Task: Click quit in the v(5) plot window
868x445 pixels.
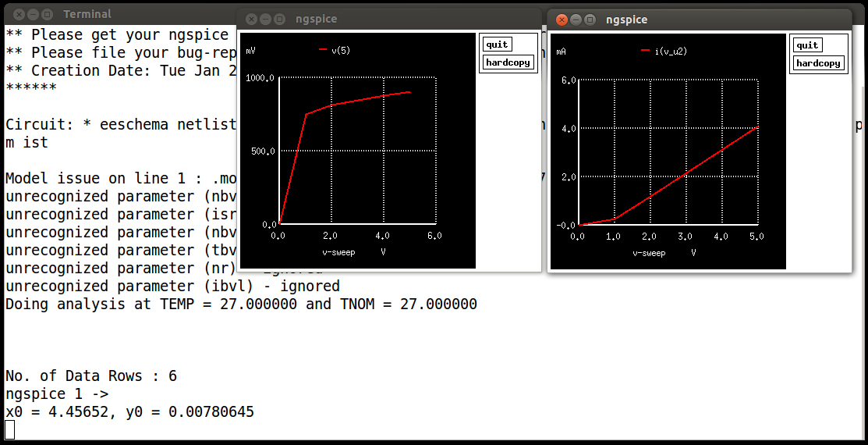Action: [497, 44]
